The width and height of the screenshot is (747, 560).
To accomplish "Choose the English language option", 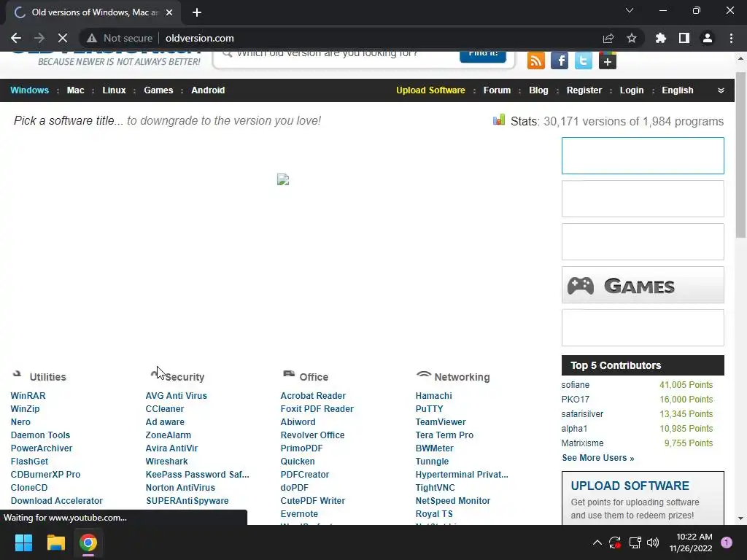I will point(678,90).
